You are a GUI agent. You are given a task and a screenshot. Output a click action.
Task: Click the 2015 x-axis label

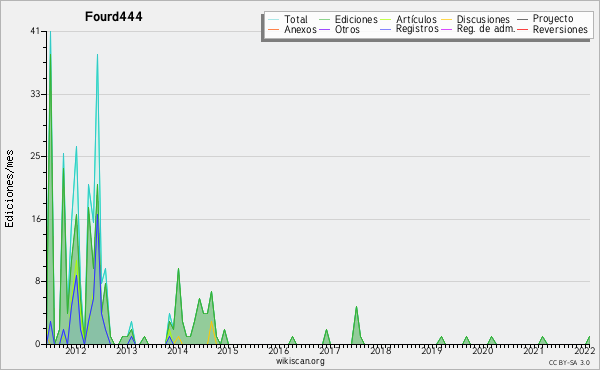coord(228,351)
